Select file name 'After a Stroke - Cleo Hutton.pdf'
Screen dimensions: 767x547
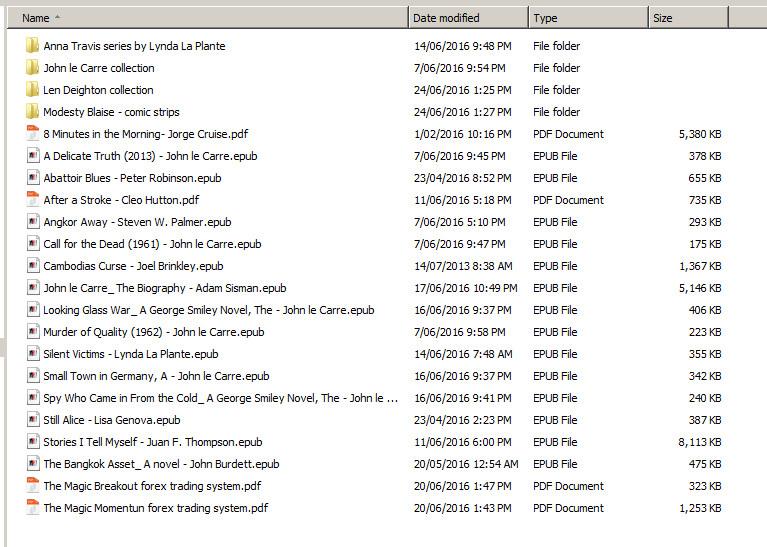click(x=121, y=200)
